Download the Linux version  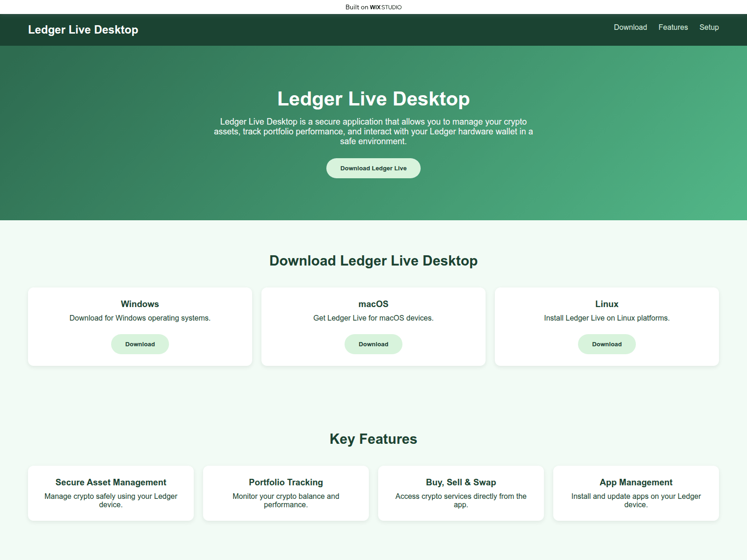pos(607,344)
